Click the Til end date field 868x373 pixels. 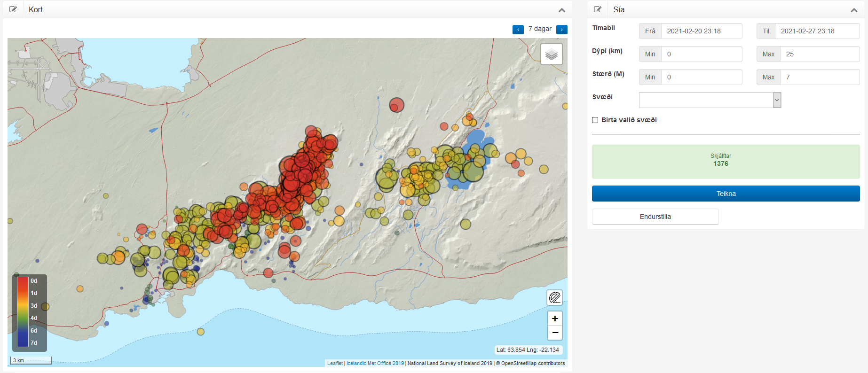817,31
